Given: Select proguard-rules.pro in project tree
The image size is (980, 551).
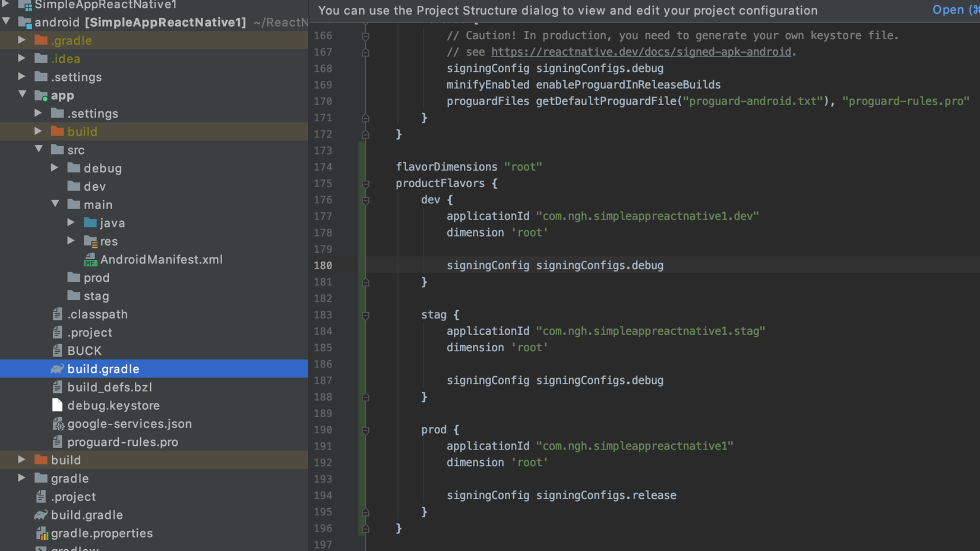Looking at the screenshot, I should (122, 442).
